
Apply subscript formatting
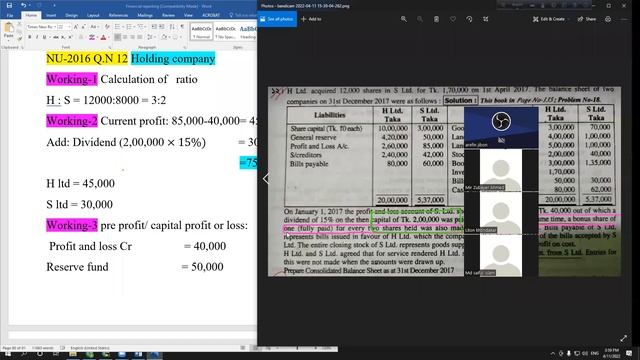(63, 37)
